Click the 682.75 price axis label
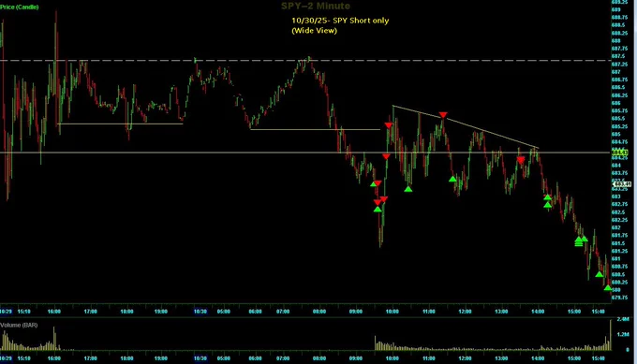 point(619,204)
